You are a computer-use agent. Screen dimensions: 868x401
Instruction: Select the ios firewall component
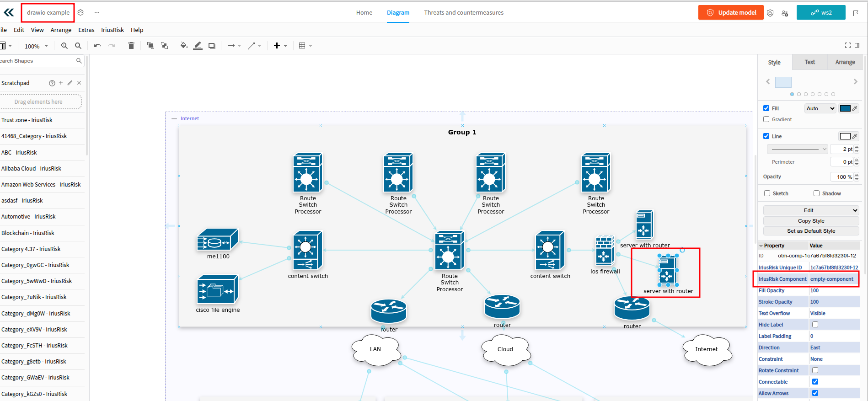point(604,251)
